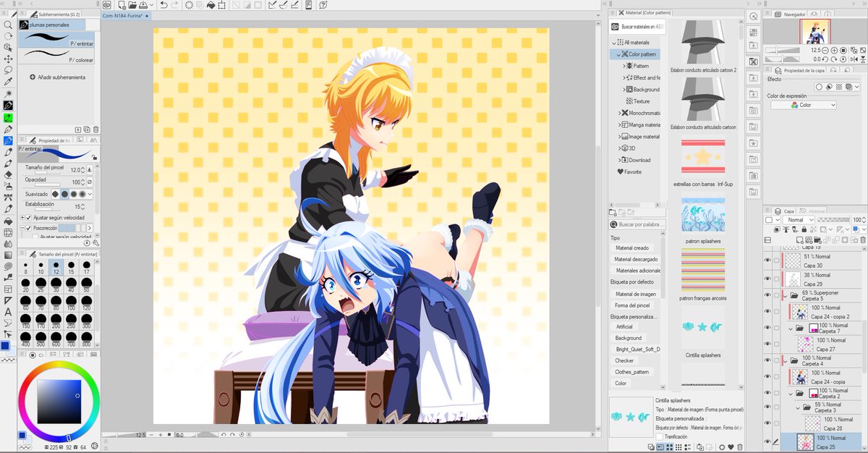
Task: Select the Fill bucket tool
Action: pos(9,221)
